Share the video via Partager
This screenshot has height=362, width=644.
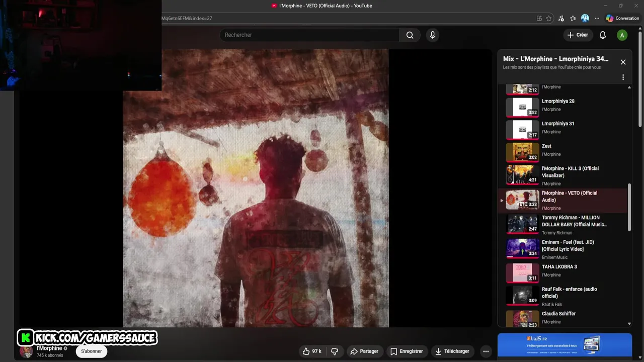point(364,351)
